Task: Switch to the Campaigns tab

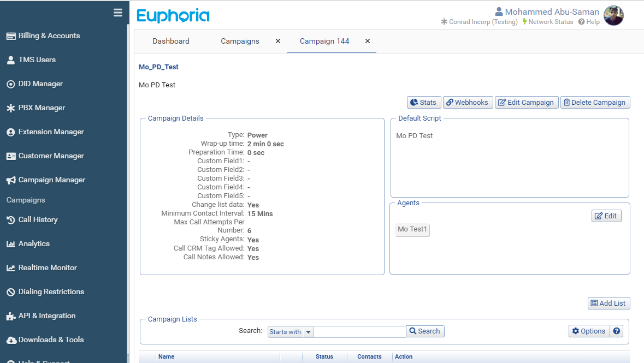Action: tap(240, 41)
